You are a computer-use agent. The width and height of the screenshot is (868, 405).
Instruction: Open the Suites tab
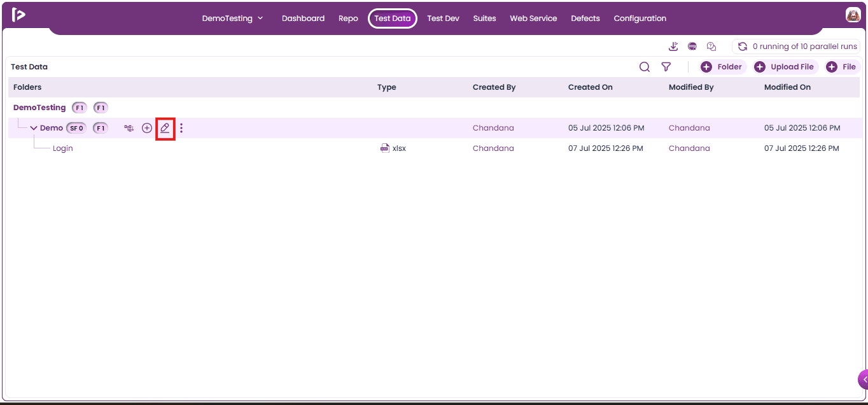coord(484,18)
